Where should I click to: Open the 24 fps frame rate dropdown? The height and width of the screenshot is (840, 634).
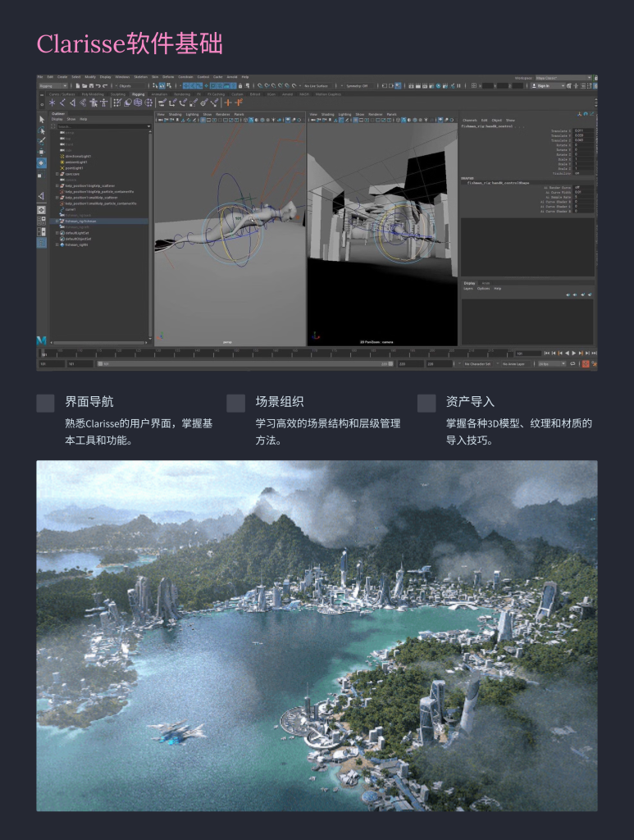[x=551, y=363]
